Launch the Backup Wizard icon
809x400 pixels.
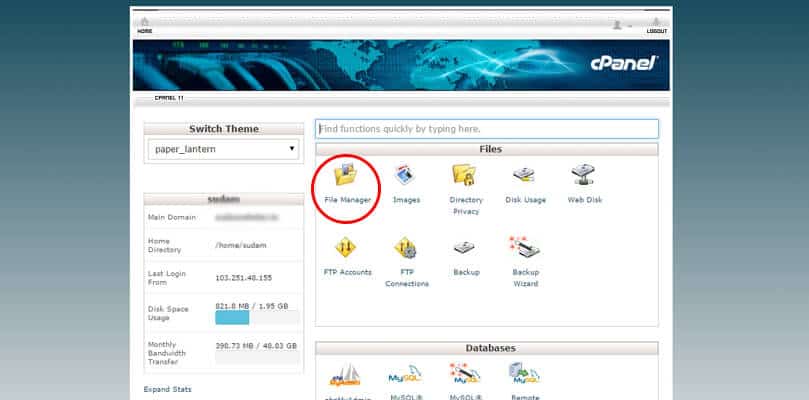(525, 248)
